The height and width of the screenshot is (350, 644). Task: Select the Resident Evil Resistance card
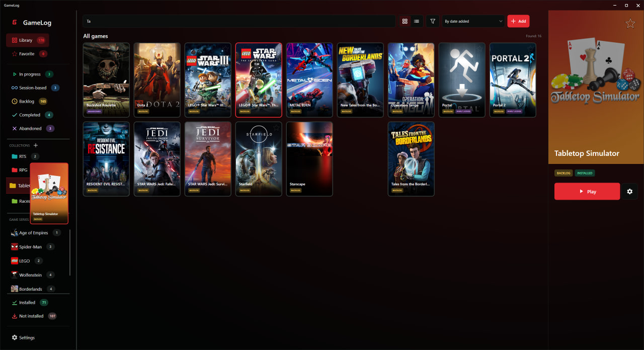pyautogui.click(x=106, y=159)
